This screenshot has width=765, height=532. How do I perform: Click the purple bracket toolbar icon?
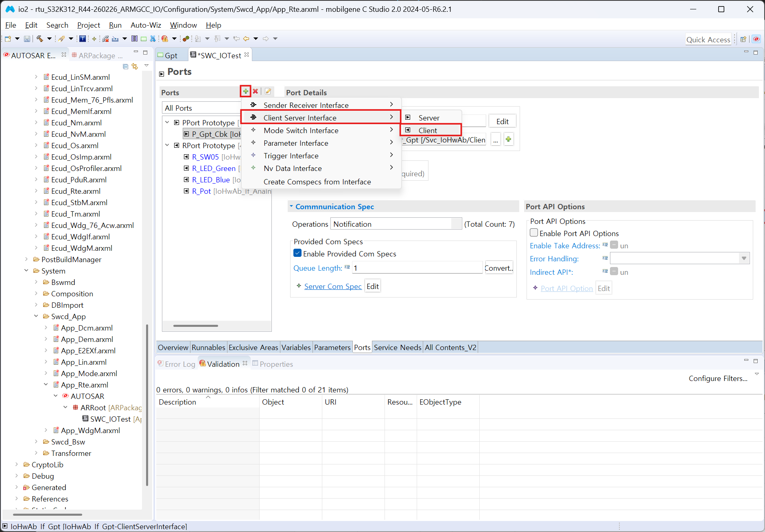tap(134, 39)
